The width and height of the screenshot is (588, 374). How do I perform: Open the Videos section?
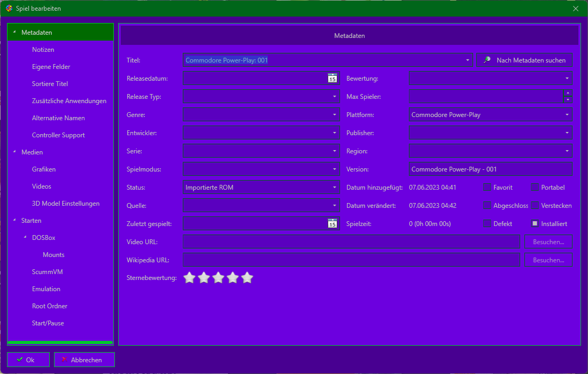[x=41, y=186]
